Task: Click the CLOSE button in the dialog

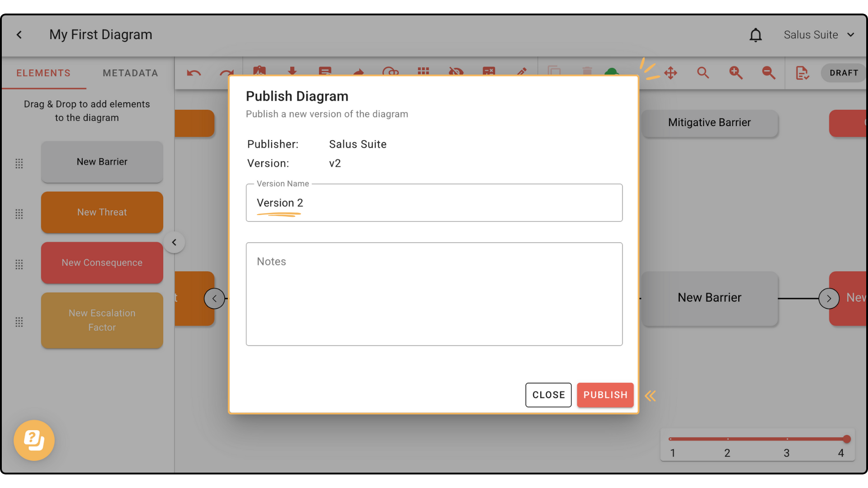Action: (548, 394)
